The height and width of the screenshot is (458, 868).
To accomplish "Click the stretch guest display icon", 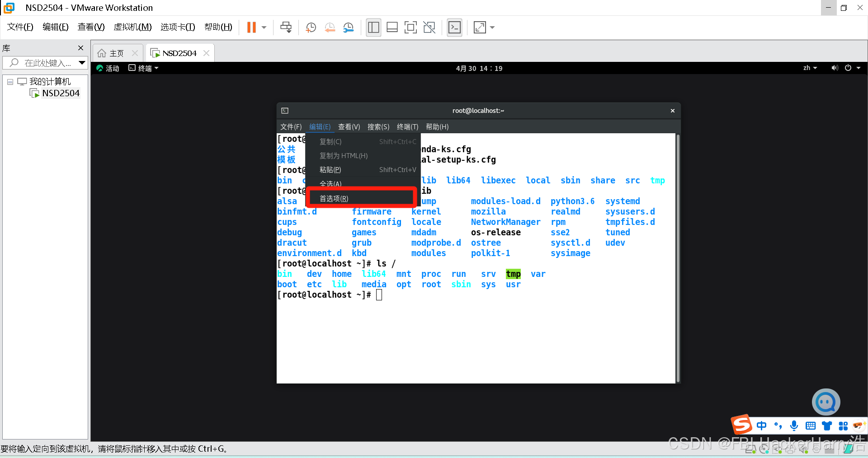I will click(480, 28).
